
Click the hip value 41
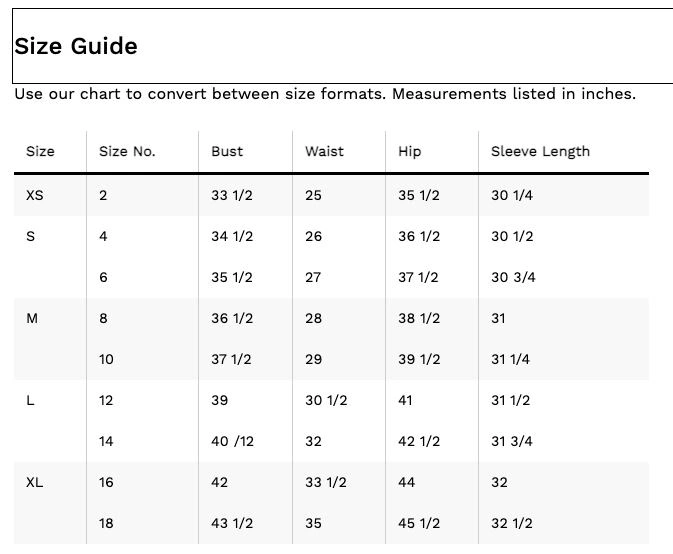pyautogui.click(x=406, y=401)
